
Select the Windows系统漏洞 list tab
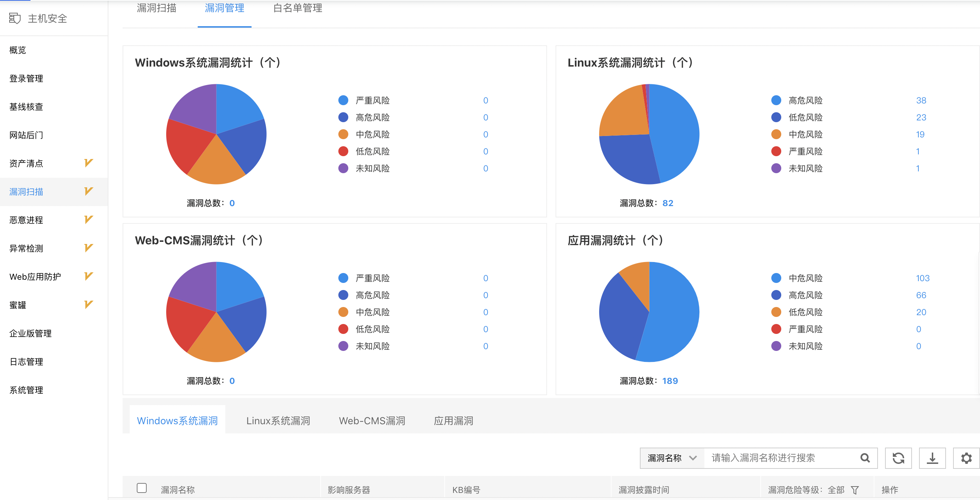[x=177, y=421]
